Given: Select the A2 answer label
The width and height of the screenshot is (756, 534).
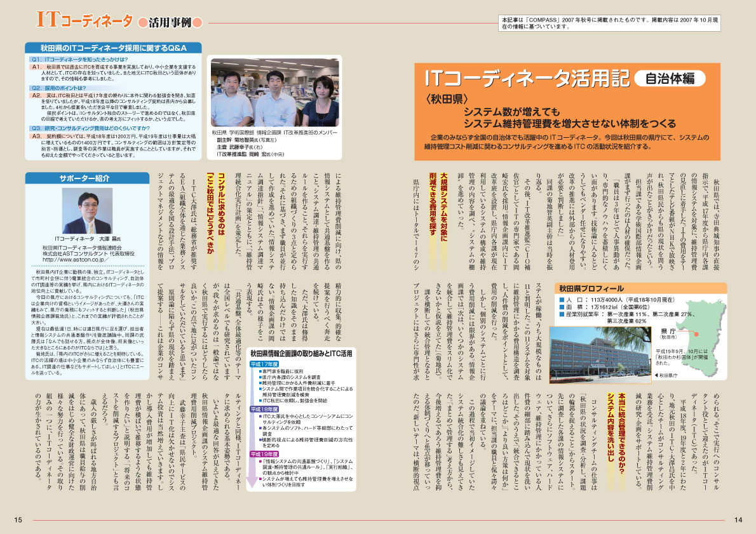Looking at the screenshot, I should [x=37, y=95].
